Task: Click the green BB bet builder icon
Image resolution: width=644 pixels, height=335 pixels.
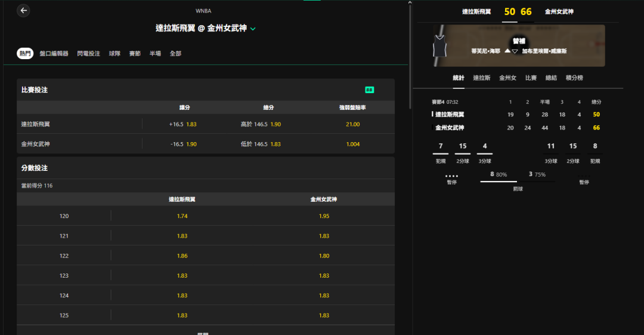Action: pyautogui.click(x=369, y=90)
